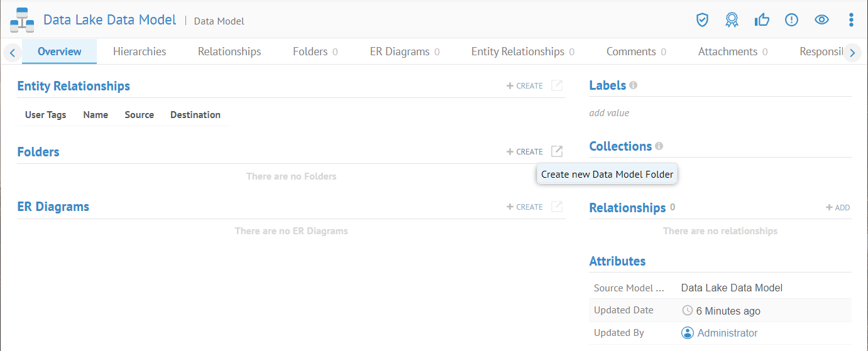This screenshot has width=868, height=351.
Task: Click the Administrator user link
Action: 727,333
